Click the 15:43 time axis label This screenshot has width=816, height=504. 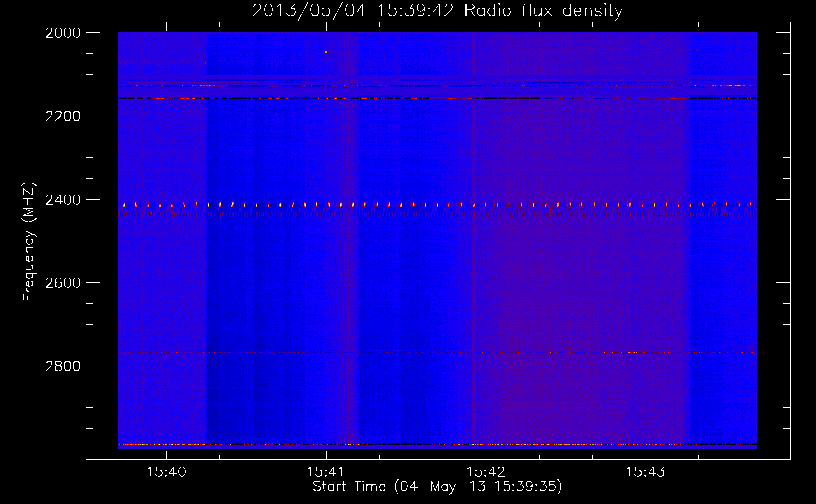(646, 472)
